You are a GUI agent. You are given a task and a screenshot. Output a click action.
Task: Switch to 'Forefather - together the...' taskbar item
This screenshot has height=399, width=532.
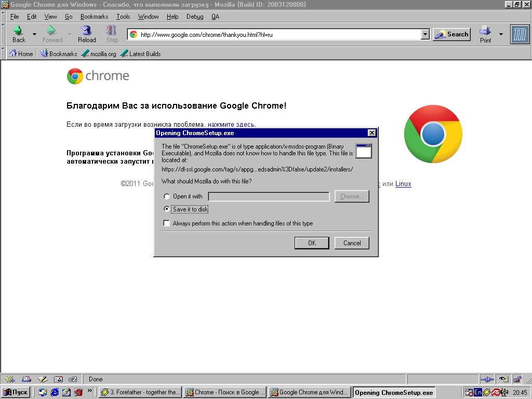(140, 392)
